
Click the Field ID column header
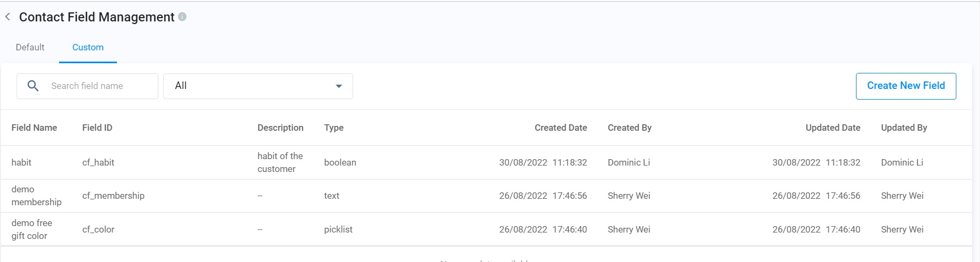[x=97, y=128]
